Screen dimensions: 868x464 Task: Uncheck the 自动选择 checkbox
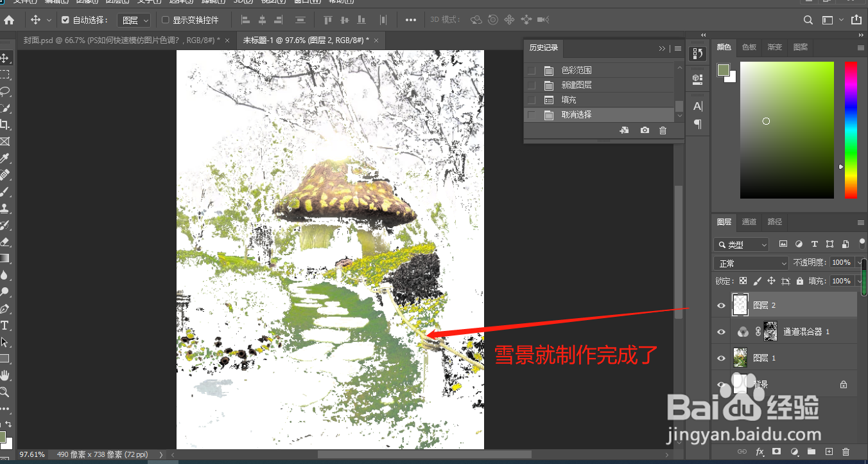pyautogui.click(x=65, y=20)
